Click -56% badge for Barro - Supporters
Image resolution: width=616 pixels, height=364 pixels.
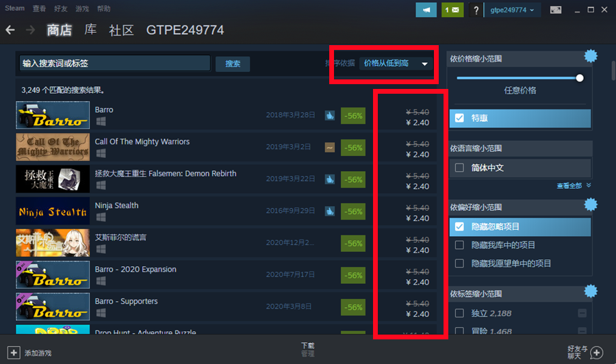pos(352,307)
